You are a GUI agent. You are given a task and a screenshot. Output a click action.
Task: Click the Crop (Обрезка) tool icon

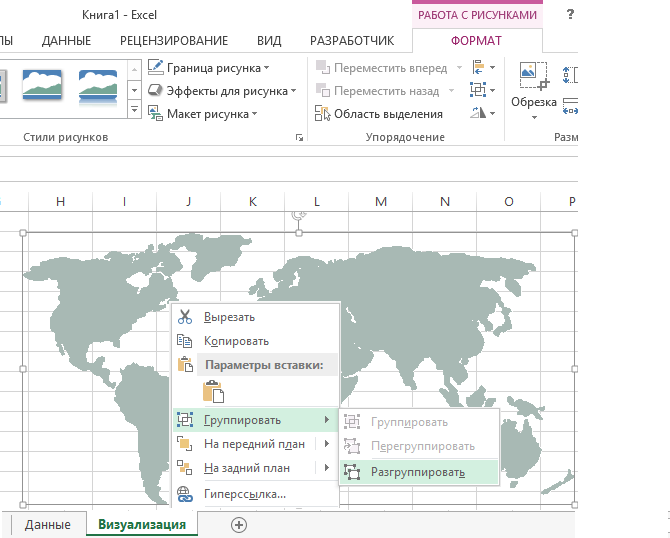tap(535, 78)
